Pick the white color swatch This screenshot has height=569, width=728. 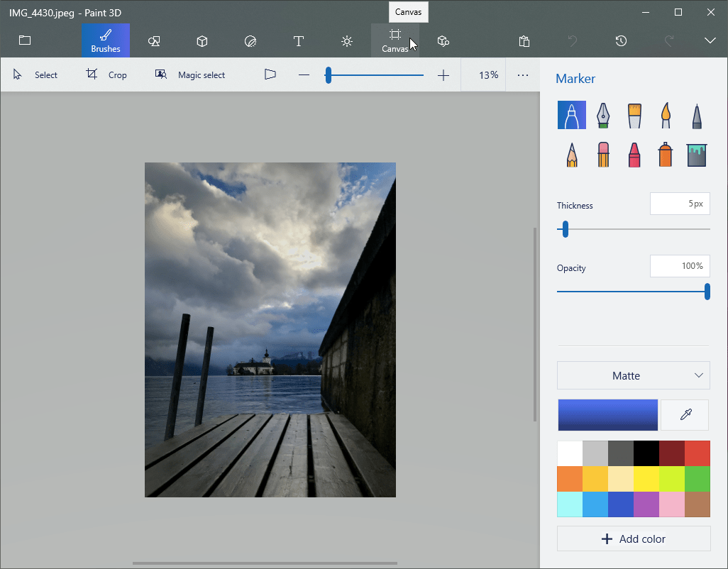(570, 453)
